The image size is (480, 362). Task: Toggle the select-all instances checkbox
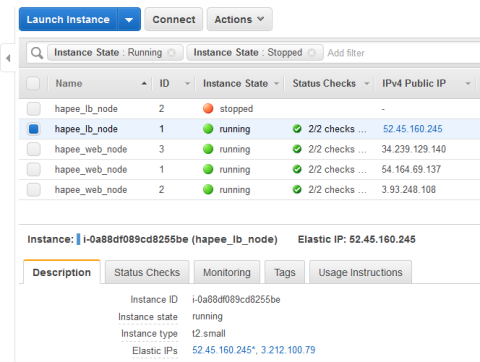(x=33, y=83)
